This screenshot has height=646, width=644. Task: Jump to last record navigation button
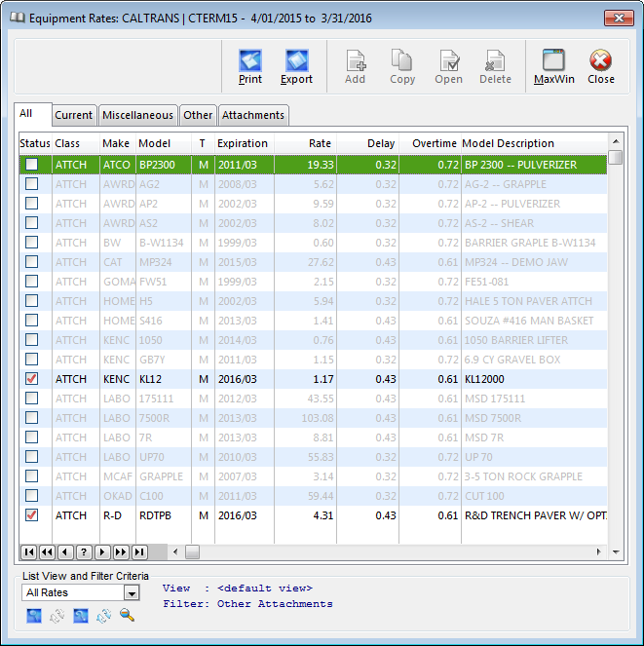pos(139,552)
